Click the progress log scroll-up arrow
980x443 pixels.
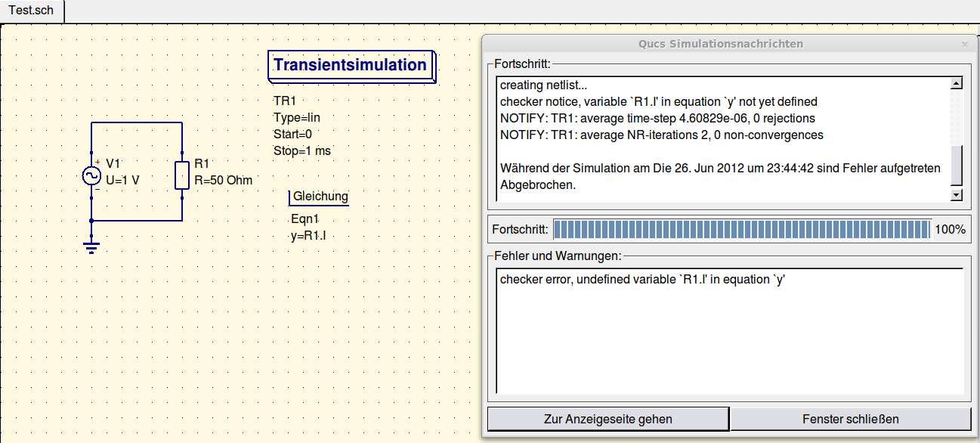coord(957,84)
